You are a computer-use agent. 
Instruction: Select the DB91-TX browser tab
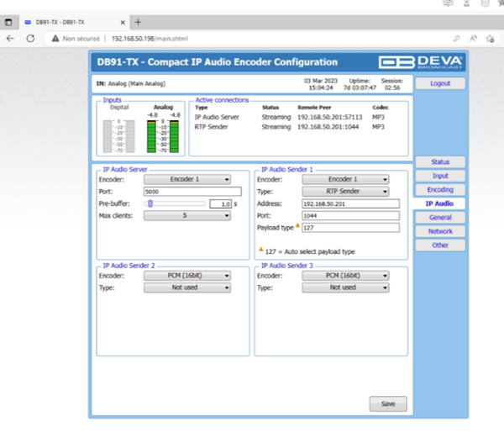pyautogui.click(x=74, y=22)
